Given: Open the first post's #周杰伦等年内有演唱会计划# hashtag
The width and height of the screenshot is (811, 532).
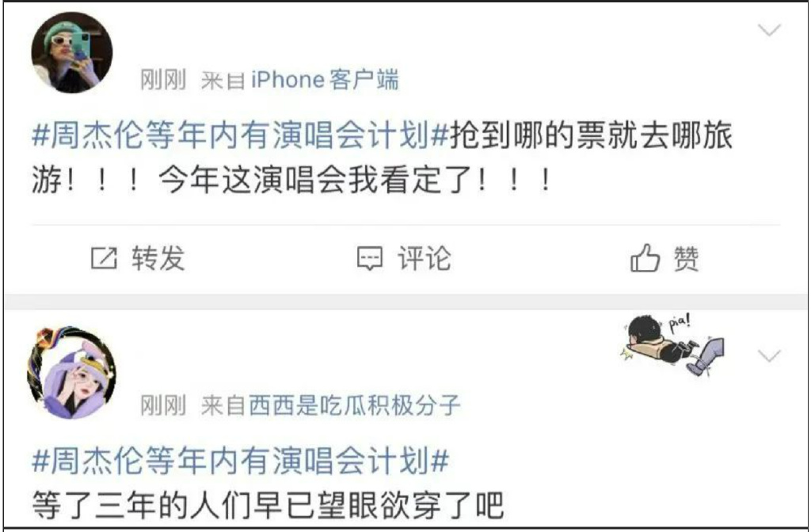Looking at the screenshot, I should [241, 135].
